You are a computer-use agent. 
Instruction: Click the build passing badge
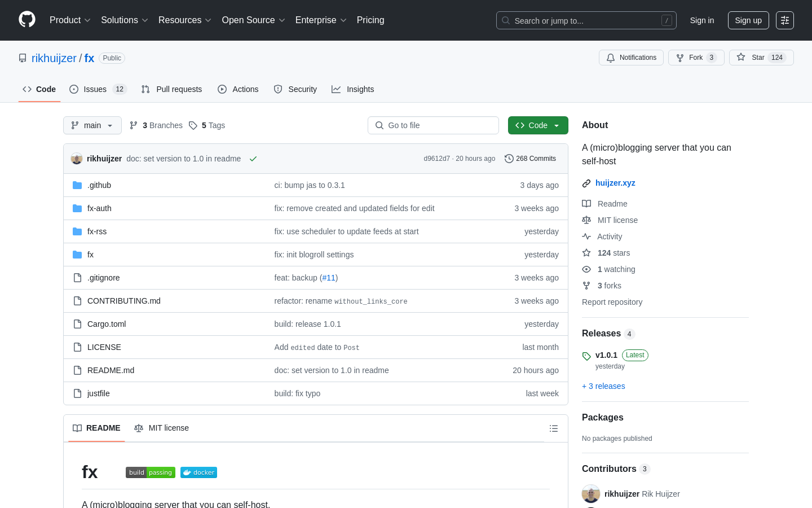pos(151,472)
